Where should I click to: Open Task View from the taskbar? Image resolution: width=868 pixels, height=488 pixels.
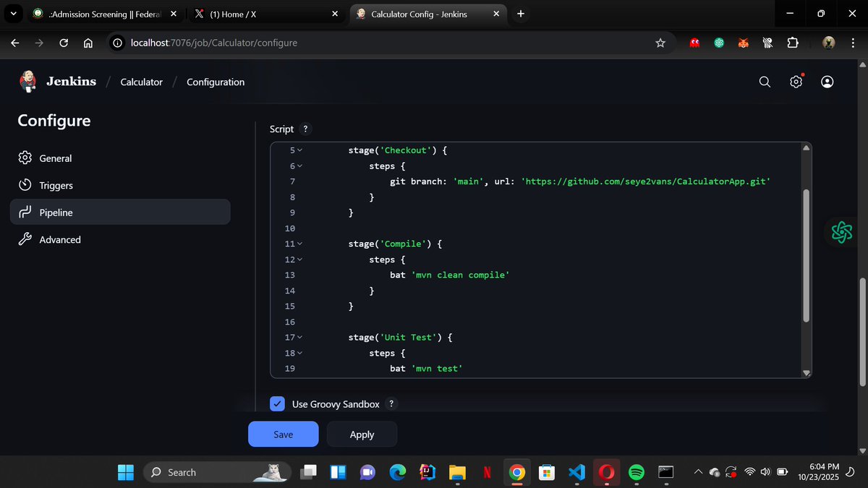(x=308, y=472)
